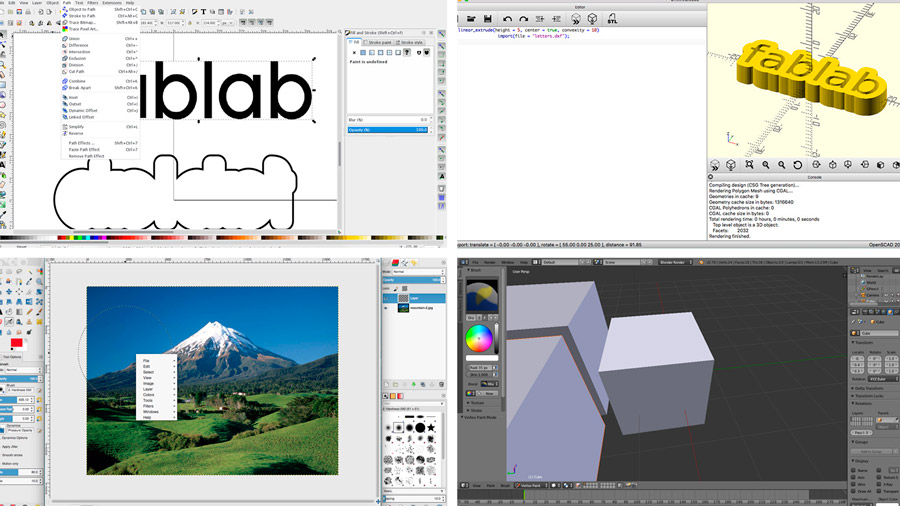Select the Zoom tool in the GIMP toolbox

(39, 281)
